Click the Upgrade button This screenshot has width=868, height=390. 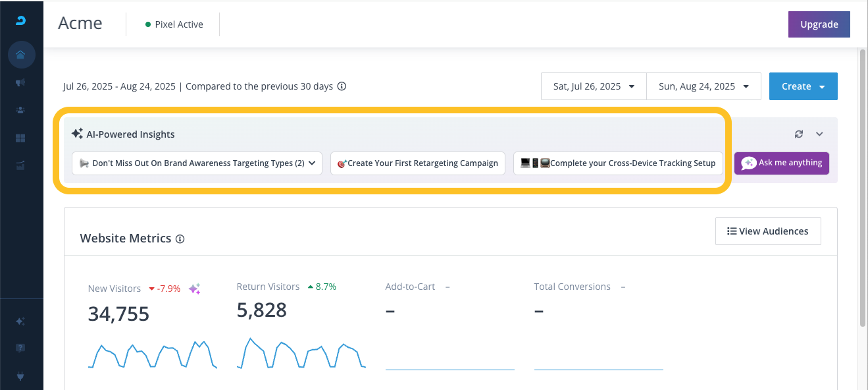(819, 24)
